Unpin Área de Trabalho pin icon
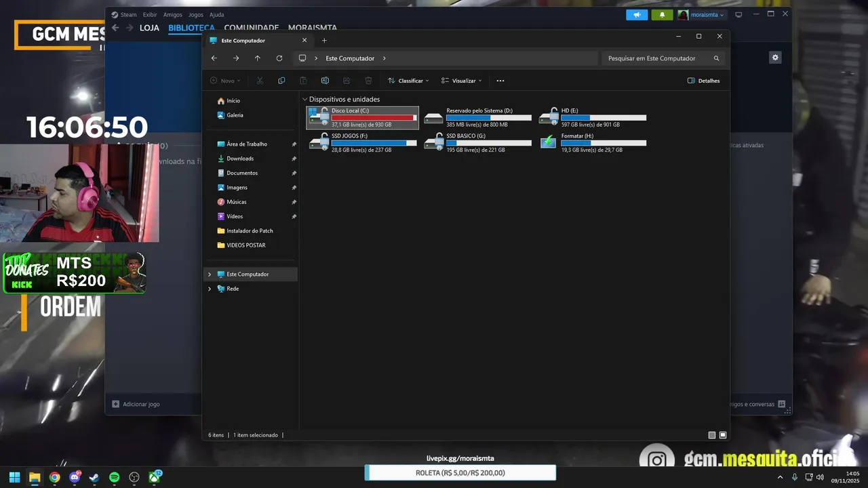Screen dimensions: 868x488 pos(294,144)
